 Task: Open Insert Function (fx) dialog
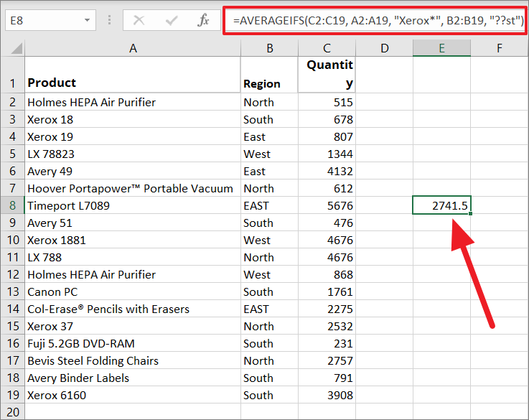pos(204,20)
